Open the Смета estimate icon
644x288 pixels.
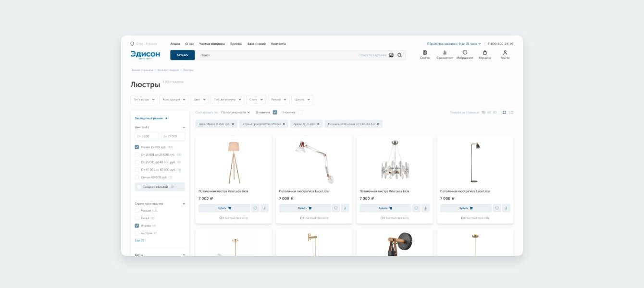(x=424, y=53)
